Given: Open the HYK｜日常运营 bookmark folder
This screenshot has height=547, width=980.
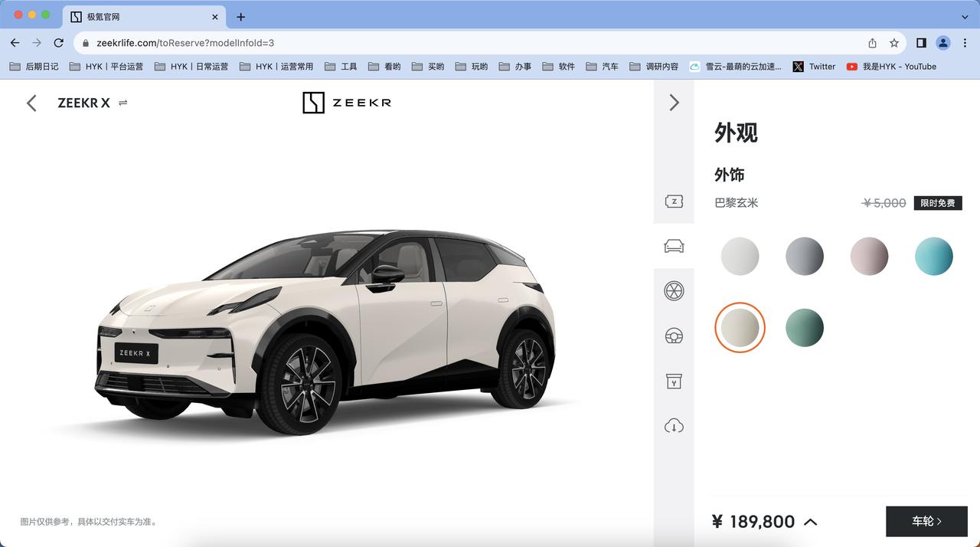Looking at the screenshot, I should pyautogui.click(x=191, y=67).
